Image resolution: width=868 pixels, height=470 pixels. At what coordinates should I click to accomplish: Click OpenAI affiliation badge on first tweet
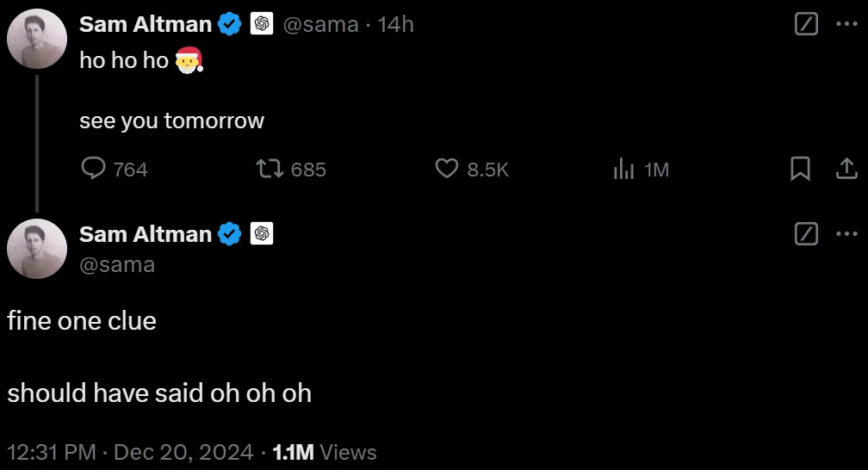click(262, 25)
